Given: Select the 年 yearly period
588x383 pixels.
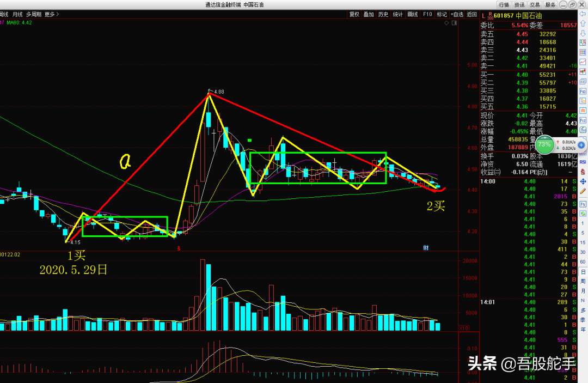Looking at the screenshot, I should pyautogui.click(x=583, y=330).
